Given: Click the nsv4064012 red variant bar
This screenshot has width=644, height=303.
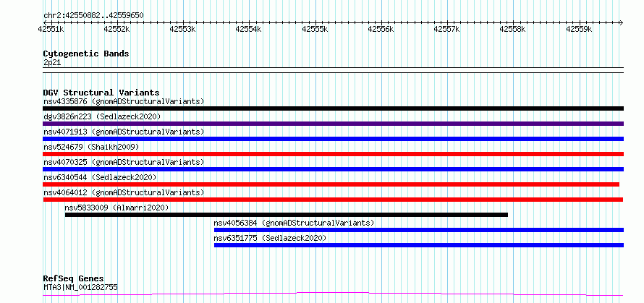Looking at the screenshot, I should click(333, 200).
